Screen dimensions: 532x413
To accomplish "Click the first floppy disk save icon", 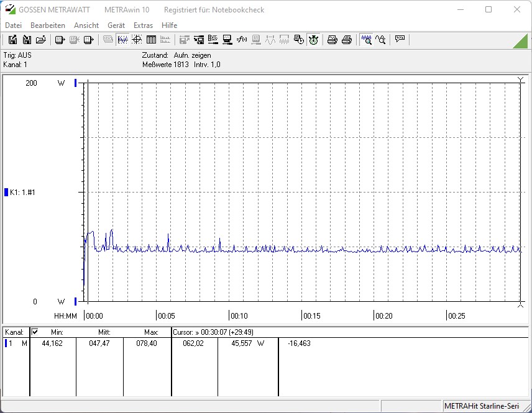I will (x=12, y=40).
